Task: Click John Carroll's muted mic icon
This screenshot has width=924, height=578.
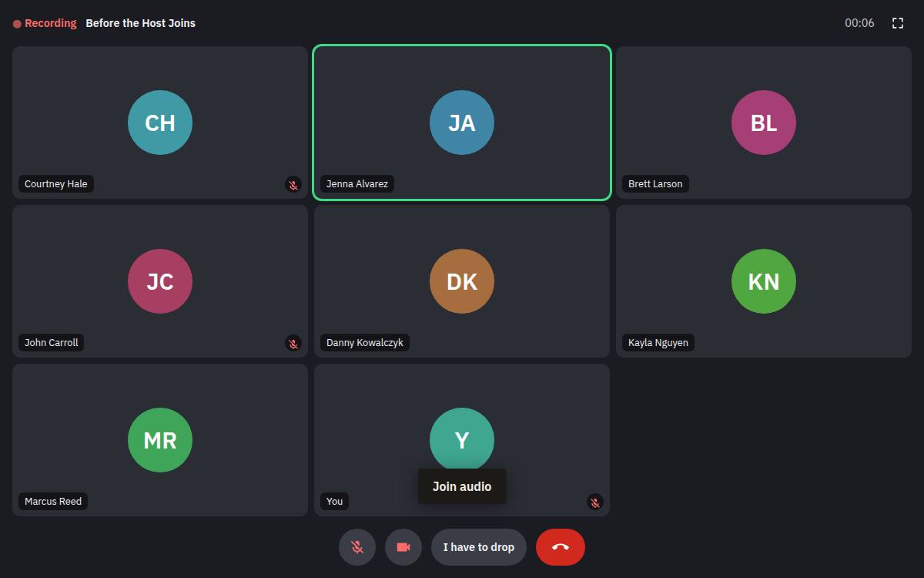Action: [293, 344]
